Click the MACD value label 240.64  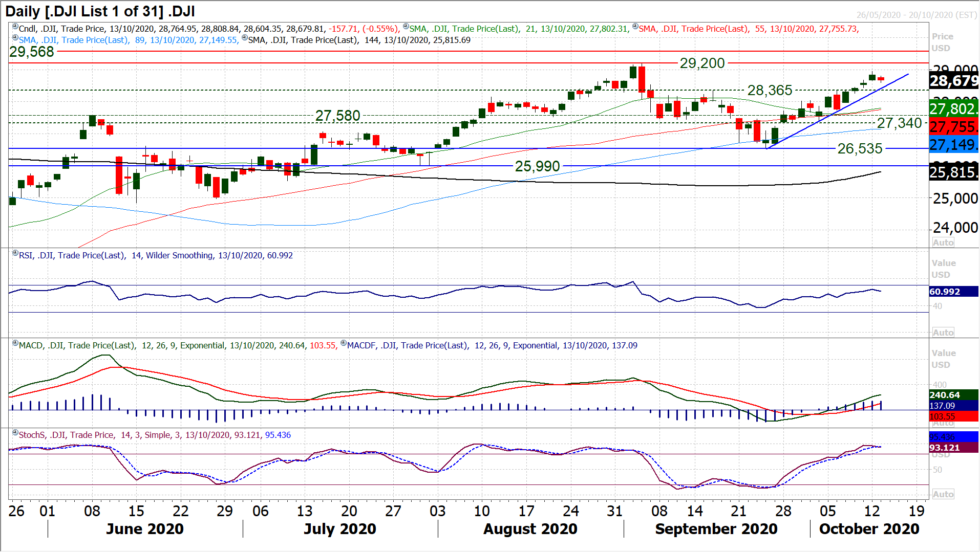[954, 395]
